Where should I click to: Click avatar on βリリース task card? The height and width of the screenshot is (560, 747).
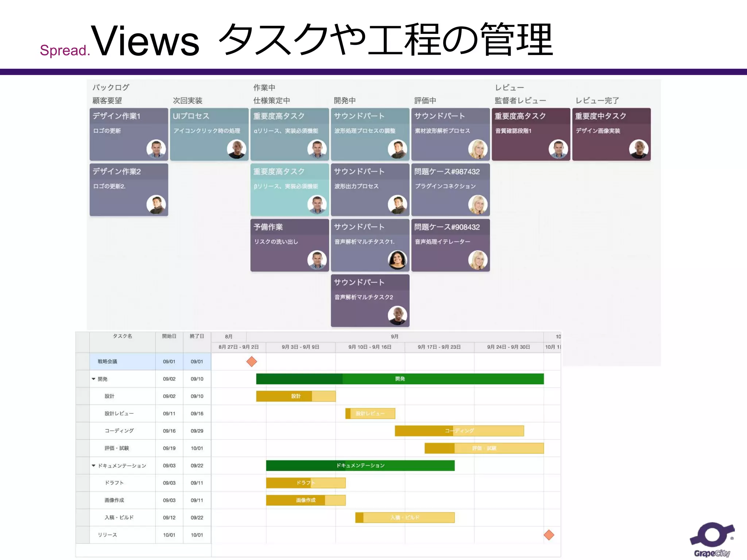(x=317, y=204)
